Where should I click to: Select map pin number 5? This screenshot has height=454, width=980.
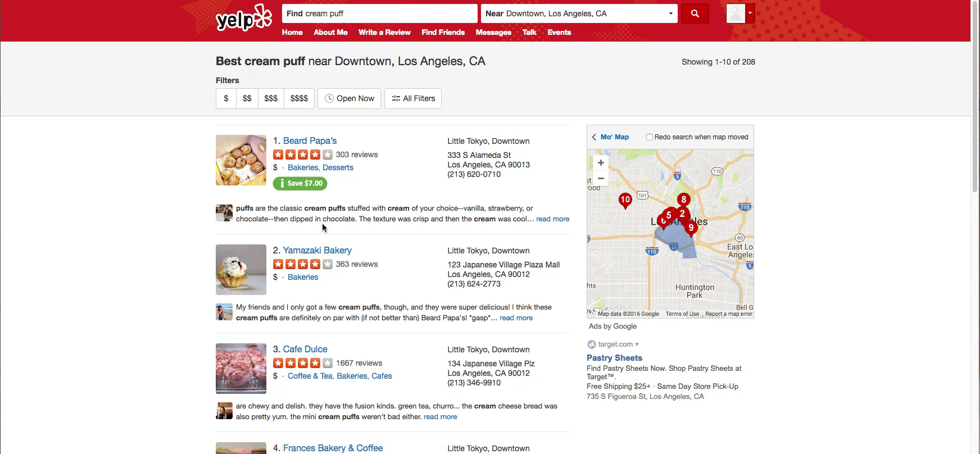pos(669,216)
